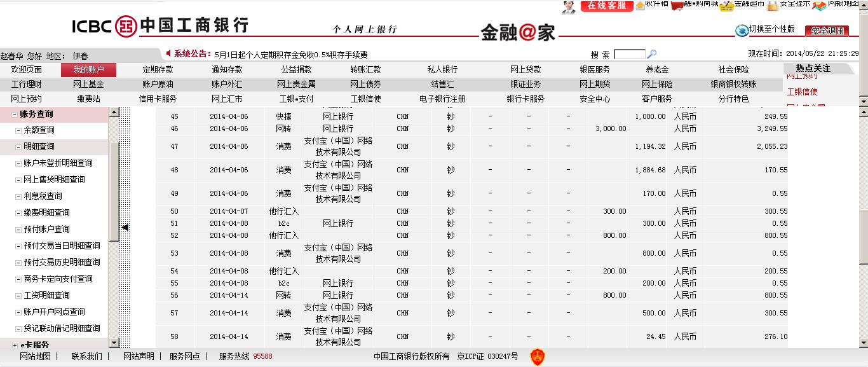868x367 pixels.
Task: Open the 安全中心 menu item
Action: (x=595, y=99)
